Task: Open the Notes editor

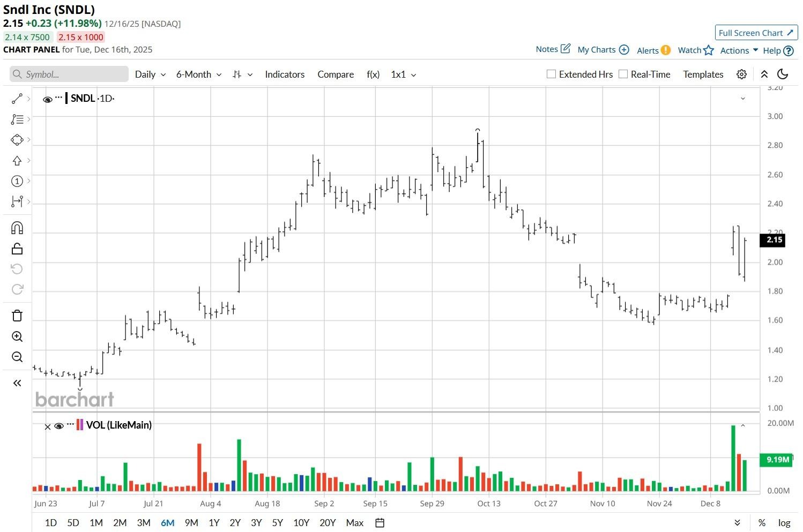Action: [x=553, y=49]
